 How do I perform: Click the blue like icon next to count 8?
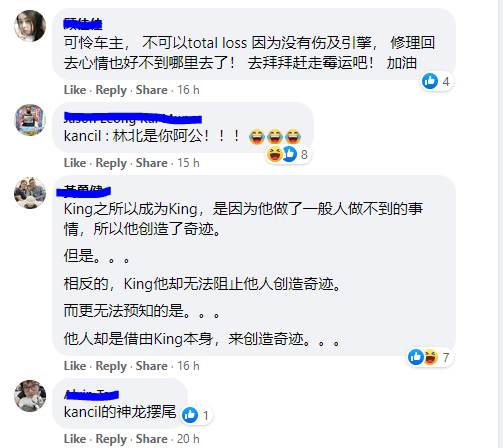pos(289,154)
